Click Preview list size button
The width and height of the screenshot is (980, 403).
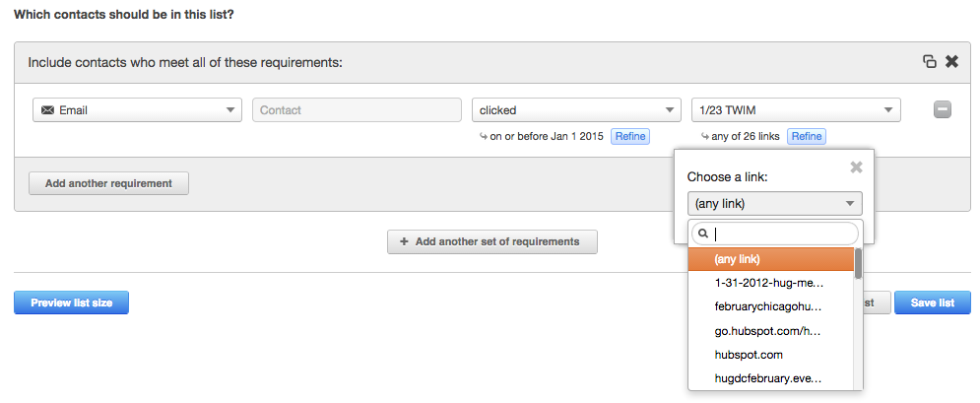pos(71,302)
